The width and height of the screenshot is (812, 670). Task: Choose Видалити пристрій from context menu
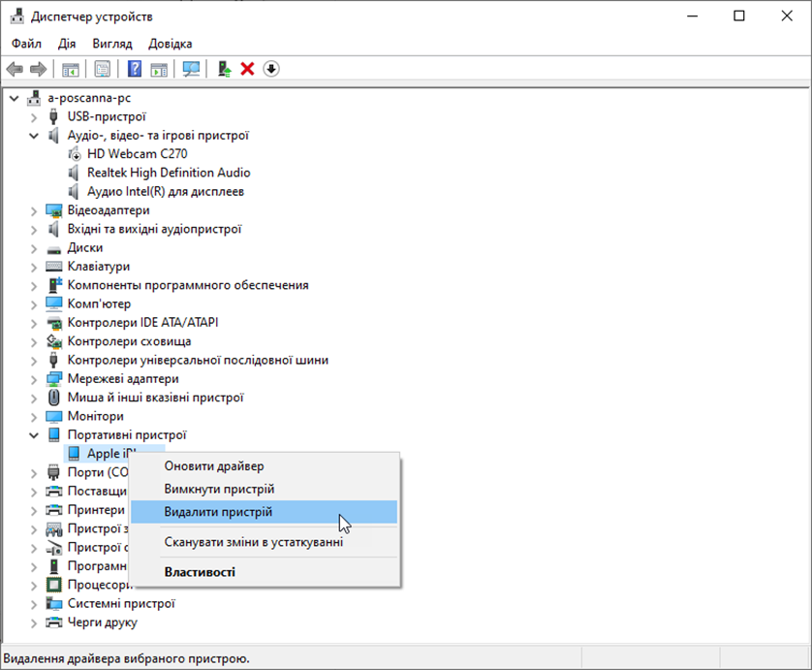point(265,512)
